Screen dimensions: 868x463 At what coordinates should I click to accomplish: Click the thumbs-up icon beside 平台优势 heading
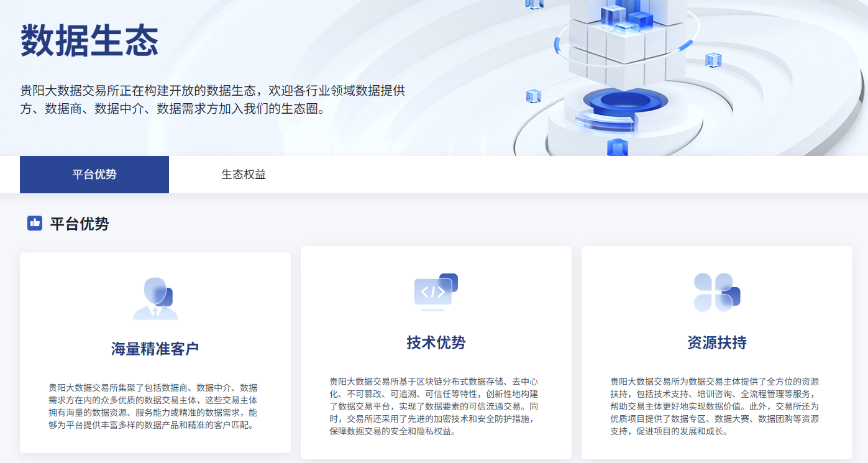tap(35, 223)
